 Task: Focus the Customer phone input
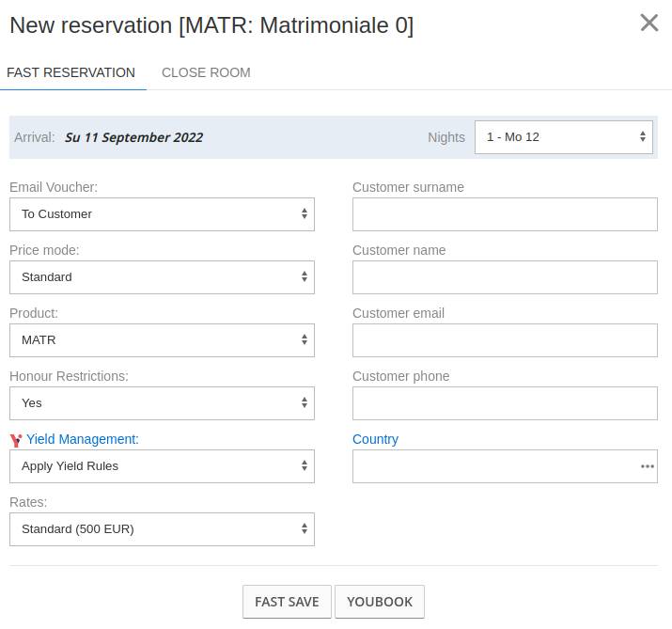click(x=505, y=403)
